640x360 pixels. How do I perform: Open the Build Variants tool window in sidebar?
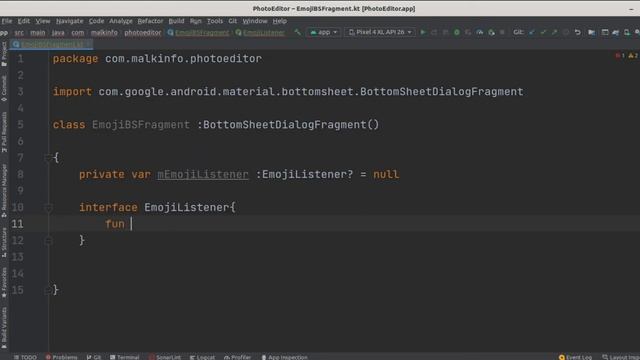(4, 328)
